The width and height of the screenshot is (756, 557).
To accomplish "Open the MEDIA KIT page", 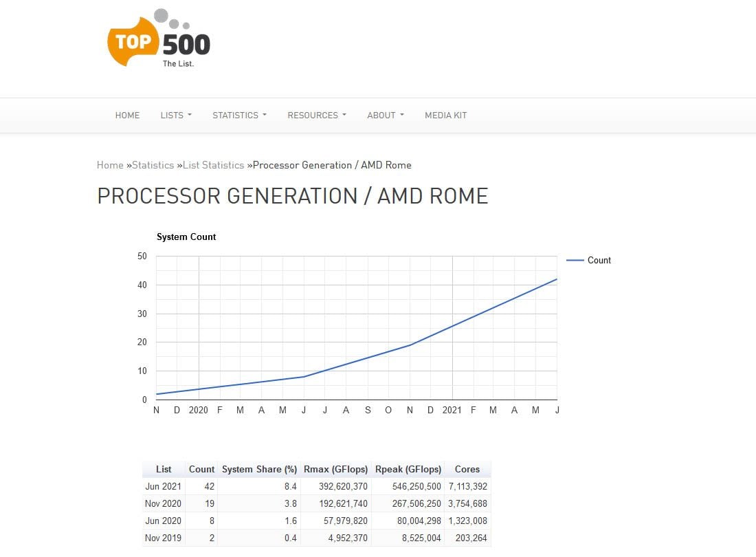I will tap(446, 116).
